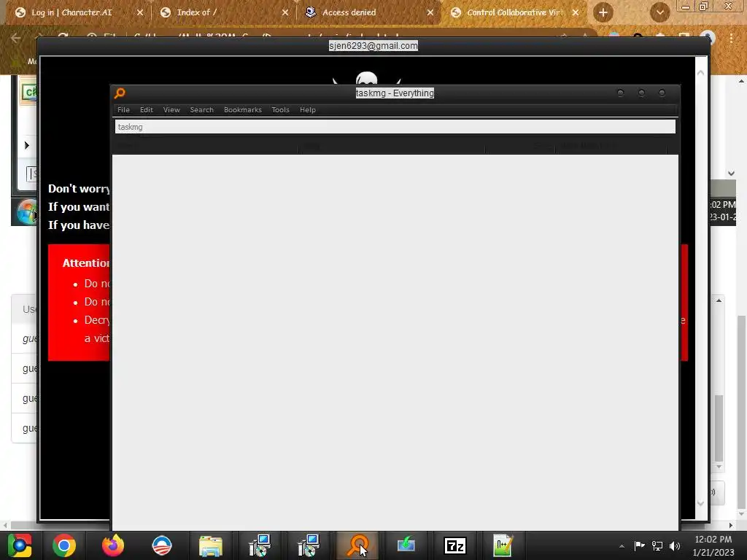
Task: Open the download manager taskbar icon
Action: (406, 545)
